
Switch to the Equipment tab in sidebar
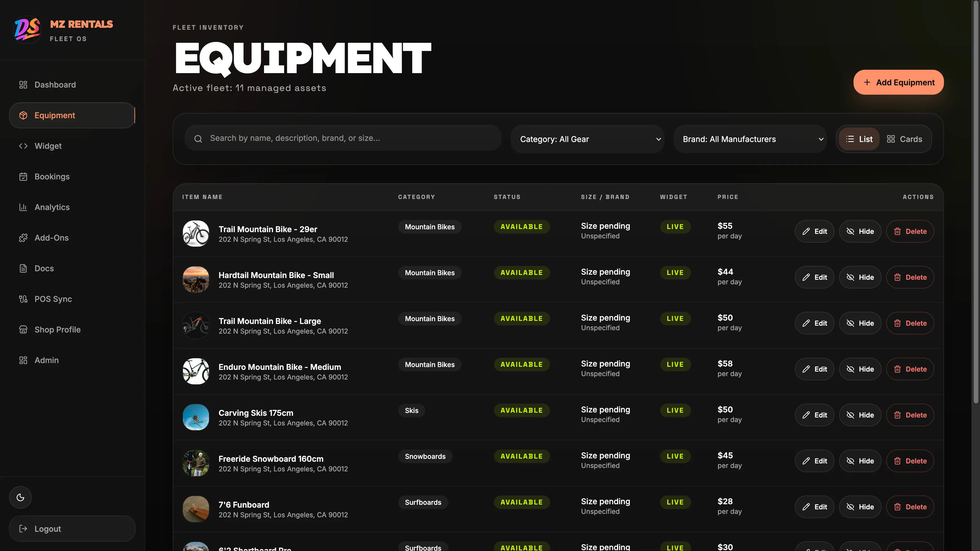(x=54, y=115)
